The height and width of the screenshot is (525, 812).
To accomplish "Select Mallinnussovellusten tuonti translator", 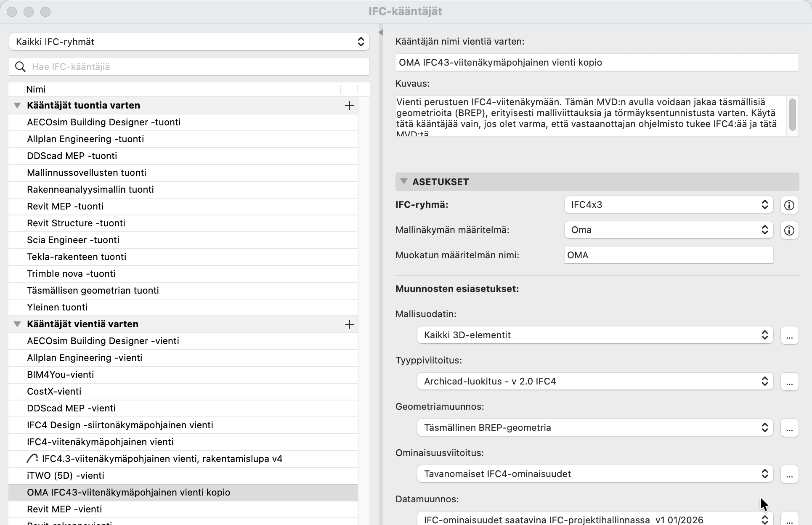I will click(183, 173).
